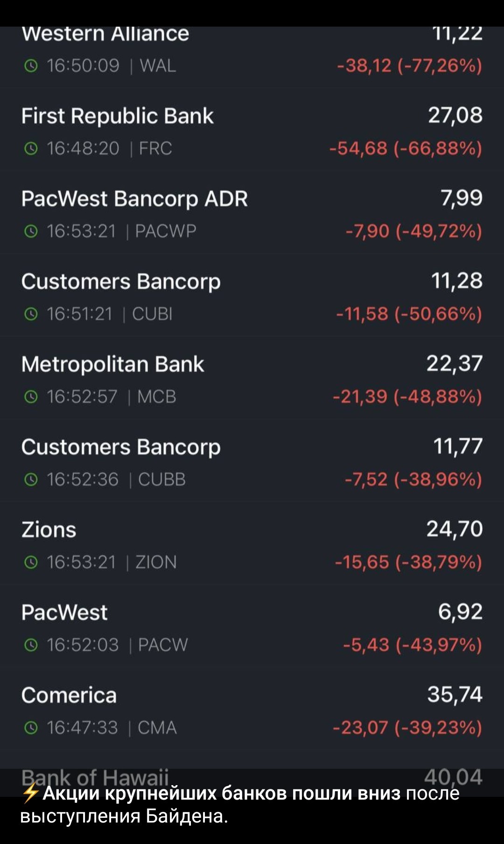Tap Customers Bancorp price 11,28

point(457,281)
